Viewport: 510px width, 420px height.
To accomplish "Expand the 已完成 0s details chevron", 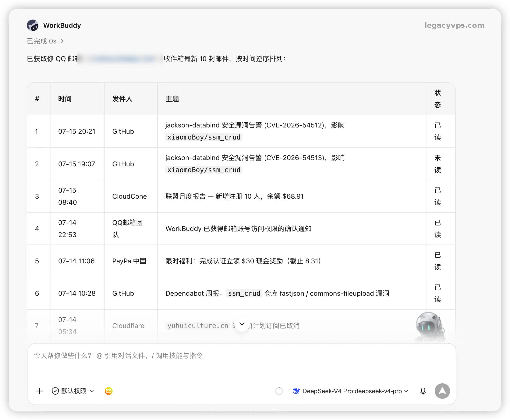I will click(x=62, y=41).
